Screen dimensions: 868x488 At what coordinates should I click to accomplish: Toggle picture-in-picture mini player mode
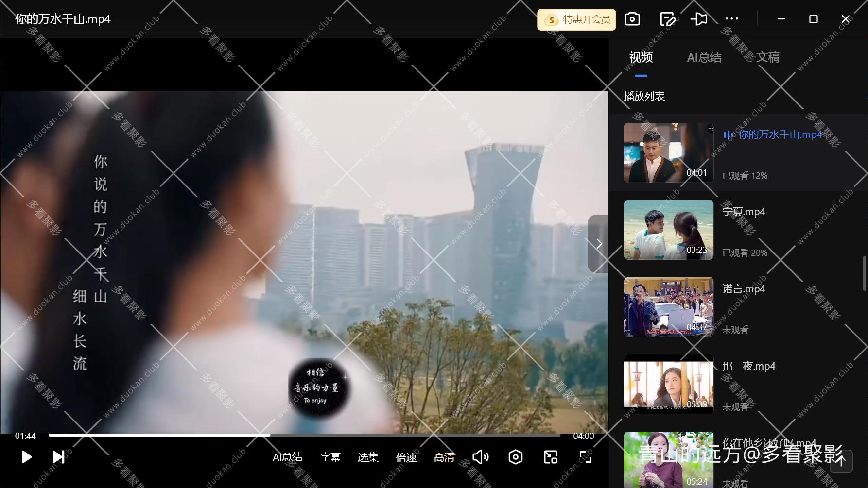pyautogui.click(x=550, y=457)
